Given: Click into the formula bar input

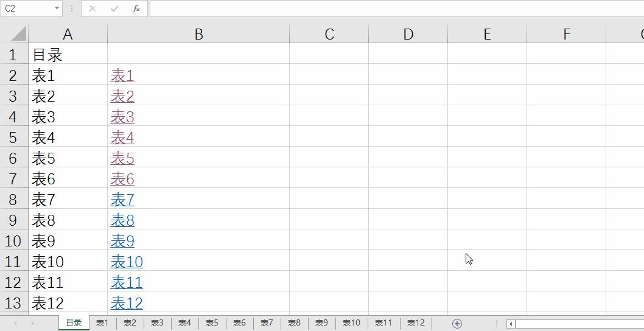Looking at the screenshot, I should pos(396,9).
